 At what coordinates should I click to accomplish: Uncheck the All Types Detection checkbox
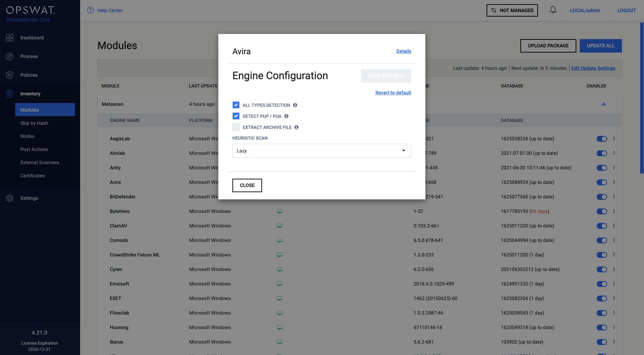pos(236,105)
